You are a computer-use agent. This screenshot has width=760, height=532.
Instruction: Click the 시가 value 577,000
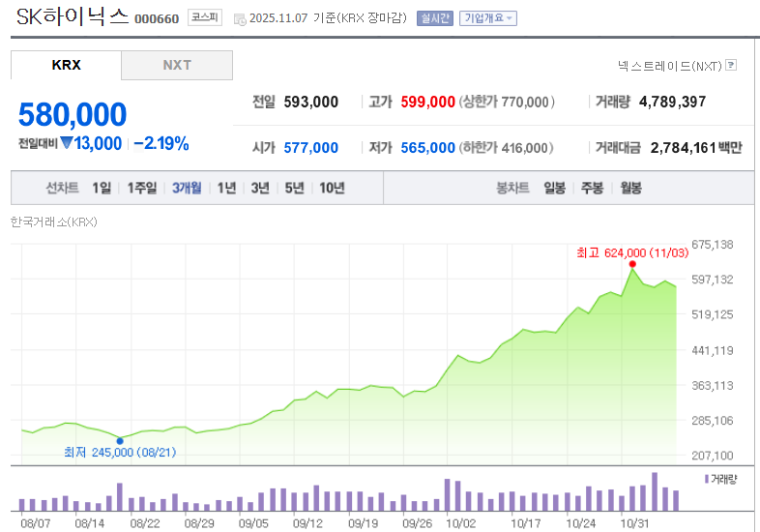(x=310, y=147)
